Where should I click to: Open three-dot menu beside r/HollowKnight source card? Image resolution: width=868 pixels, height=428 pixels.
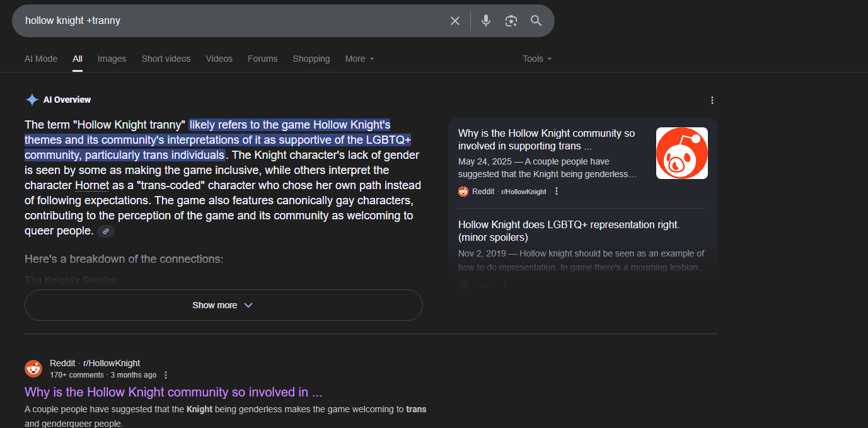click(x=557, y=192)
